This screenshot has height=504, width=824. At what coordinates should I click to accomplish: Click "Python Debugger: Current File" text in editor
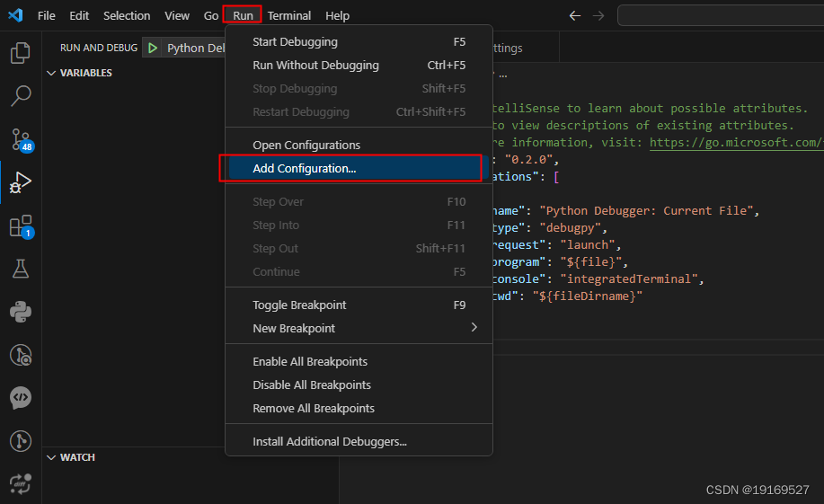click(646, 211)
